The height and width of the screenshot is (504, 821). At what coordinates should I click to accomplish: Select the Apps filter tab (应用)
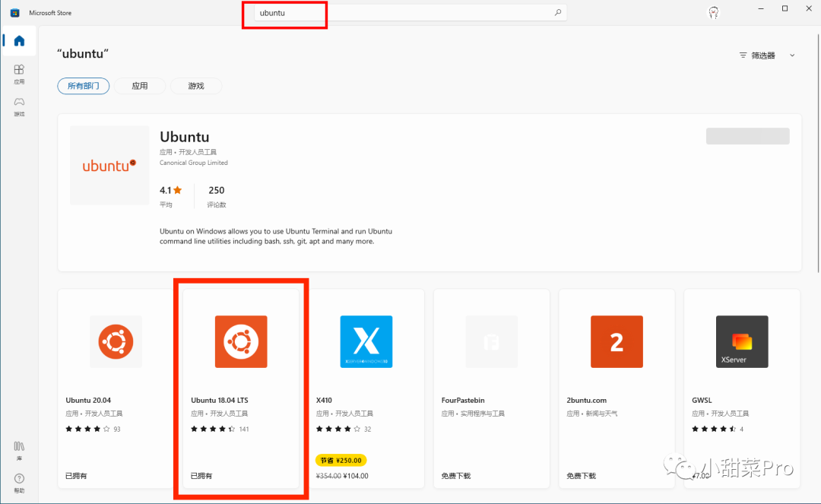(x=140, y=86)
